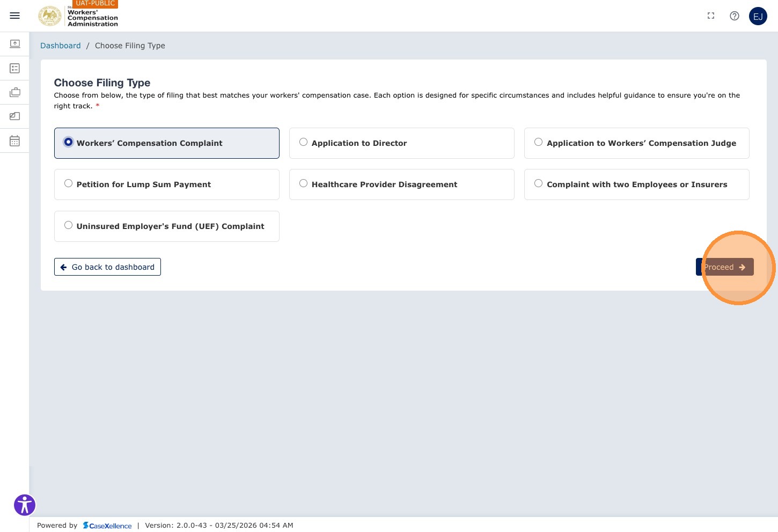
Task: Click the UAT-PUBLIC environment badge
Action: pos(95,4)
